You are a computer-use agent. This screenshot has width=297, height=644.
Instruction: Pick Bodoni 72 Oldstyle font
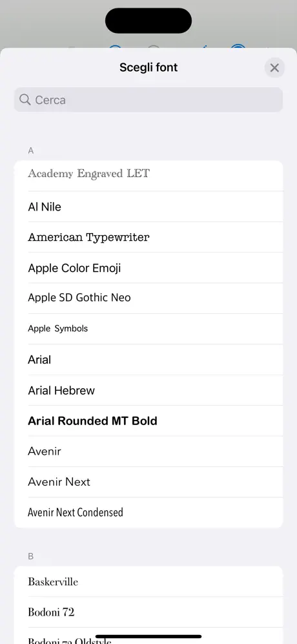tap(148, 636)
